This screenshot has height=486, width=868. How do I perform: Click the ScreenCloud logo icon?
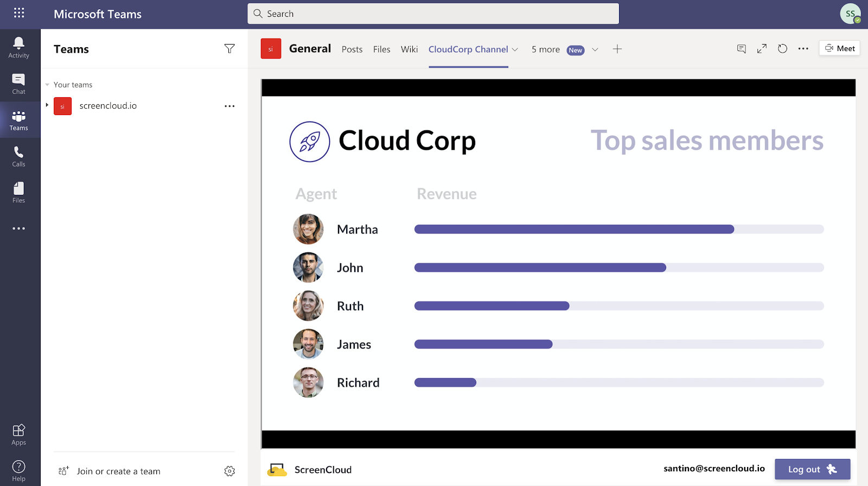pyautogui.click(x=277, y=470)
